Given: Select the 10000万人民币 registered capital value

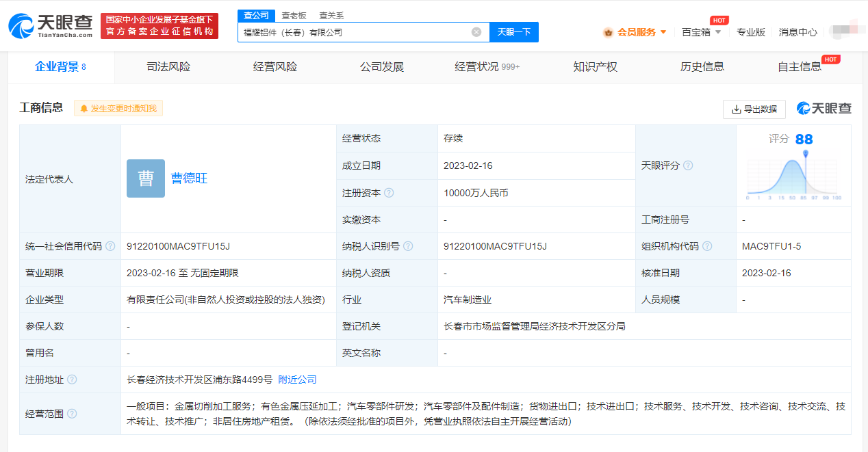Looking at the screenshot, I should tap(476, 193).
